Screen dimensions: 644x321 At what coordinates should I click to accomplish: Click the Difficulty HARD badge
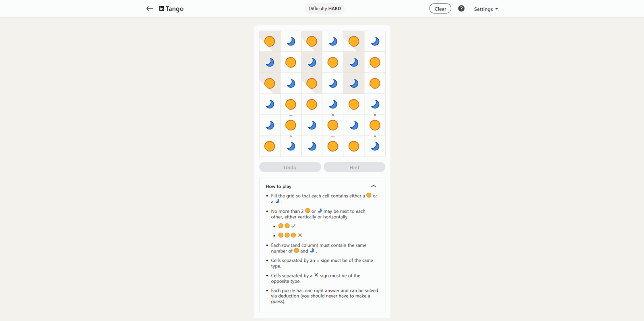(324, 8)
